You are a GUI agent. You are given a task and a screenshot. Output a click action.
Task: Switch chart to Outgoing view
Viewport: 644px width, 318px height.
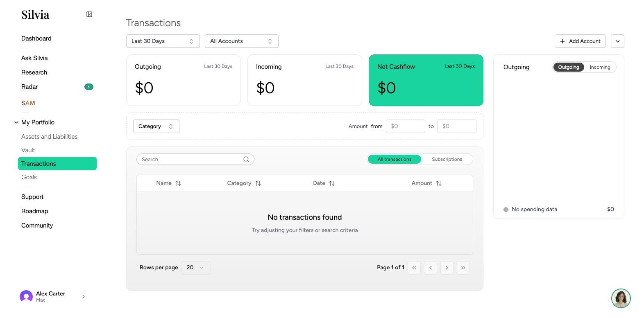coord(569,67)
